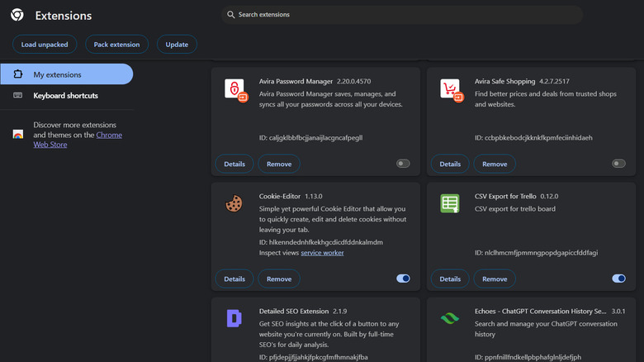Click the Detailed SEO Extension icon
The height and width of the screenshot is (362, 644).
point(234,318)
